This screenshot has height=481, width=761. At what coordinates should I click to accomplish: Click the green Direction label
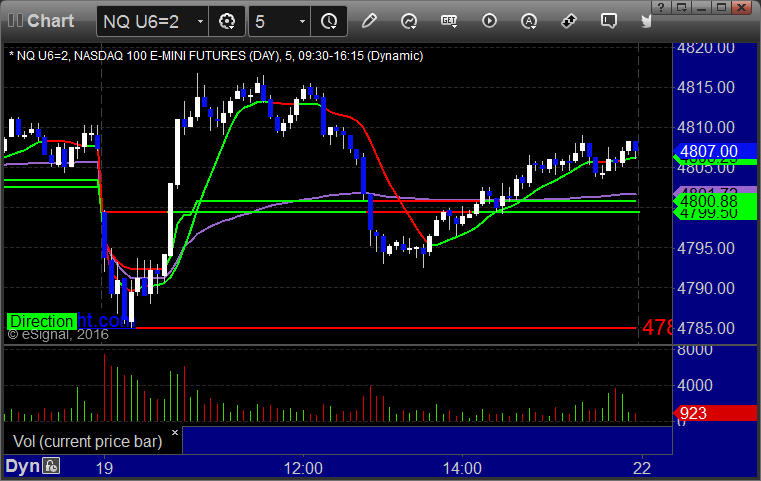pos(42,321)
